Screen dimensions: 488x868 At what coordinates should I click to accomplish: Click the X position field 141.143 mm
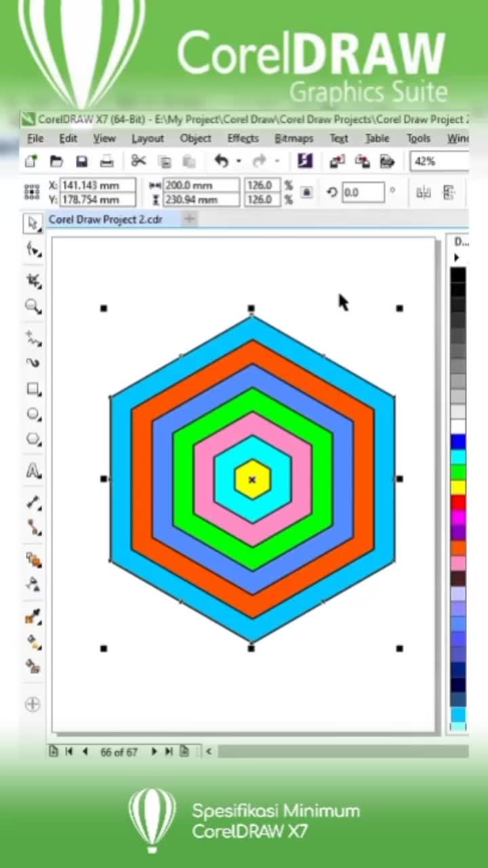tap(98, 185)
